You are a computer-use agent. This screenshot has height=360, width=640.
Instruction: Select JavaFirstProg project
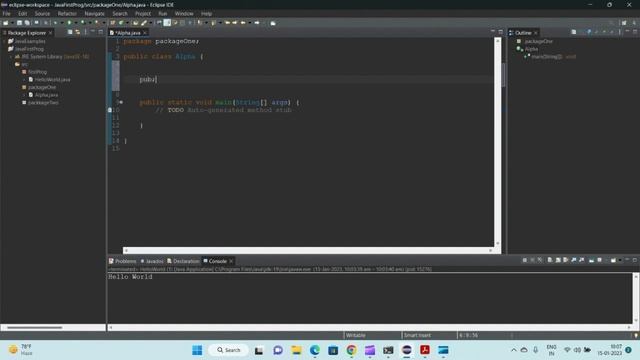[x=26, y=49]
